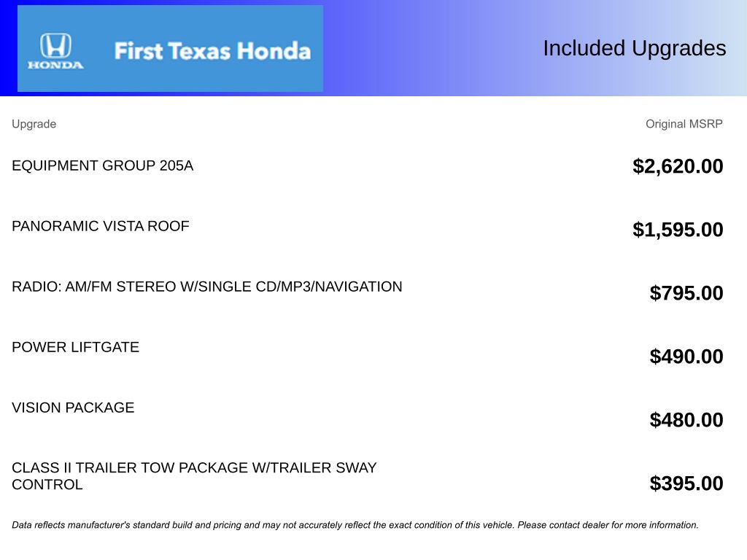The image size is (747, 560).
Task: Click the $480.00 price
Action: [686, 420]
